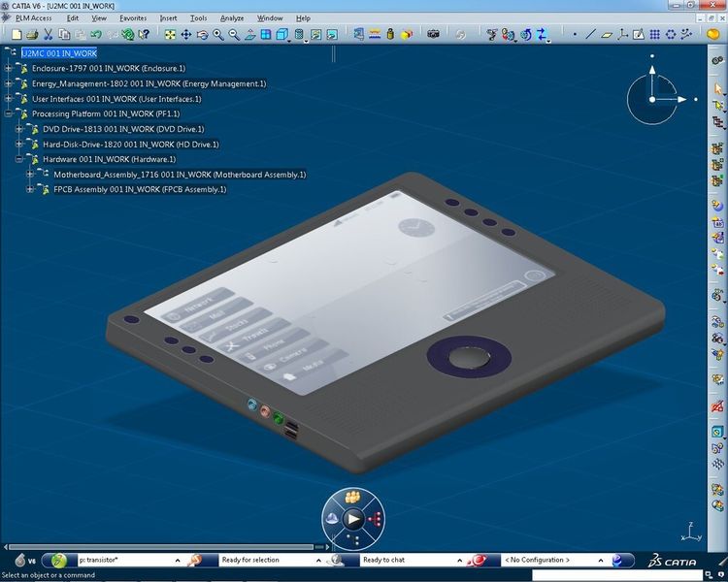Image resolution: width=728 pixels, height=582 pixels.
Task: Click the people icon atop the compass
Action: coord(353,497)
